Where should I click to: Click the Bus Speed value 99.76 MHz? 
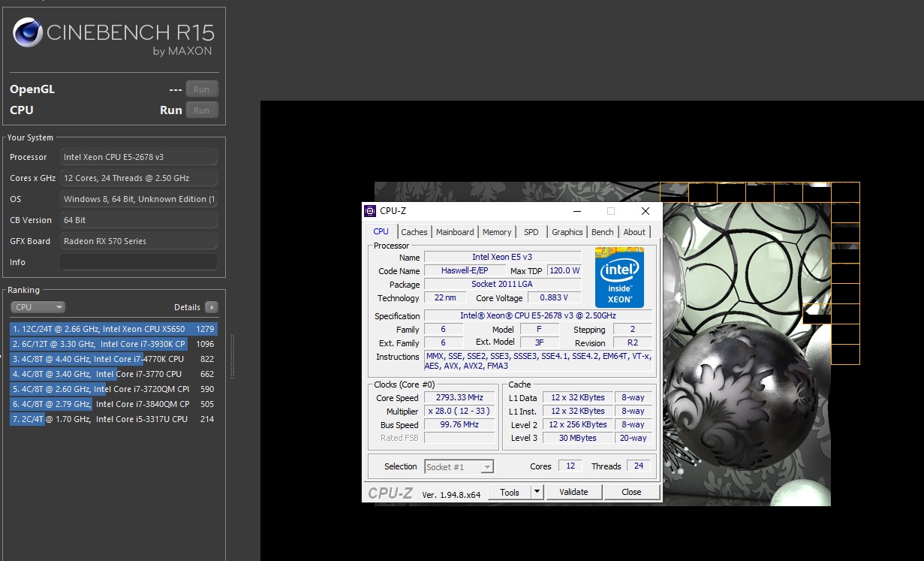460,424
